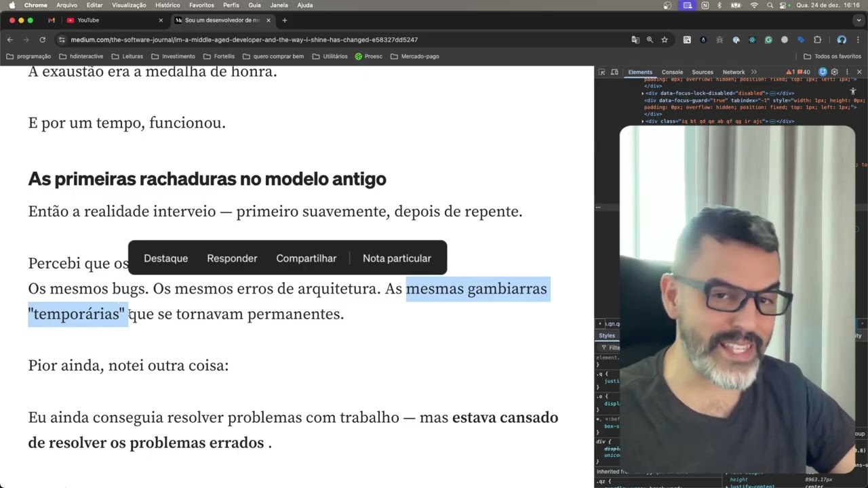Click the Wi-Fi status icon
This screenshot has height=488, width=868.
point(754,5)
